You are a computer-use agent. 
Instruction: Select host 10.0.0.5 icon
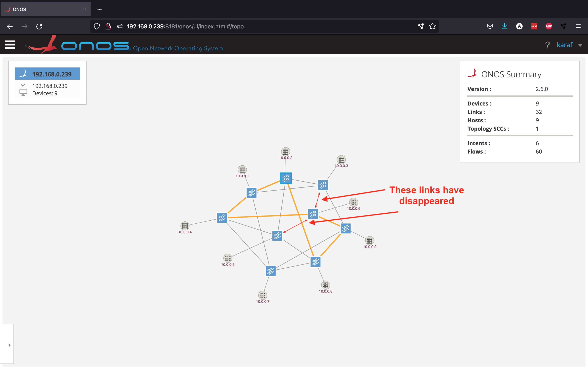228,258
